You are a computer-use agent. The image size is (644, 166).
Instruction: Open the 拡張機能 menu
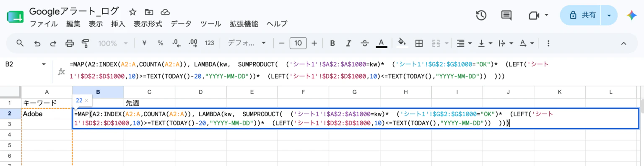click(x=244, y=24)
